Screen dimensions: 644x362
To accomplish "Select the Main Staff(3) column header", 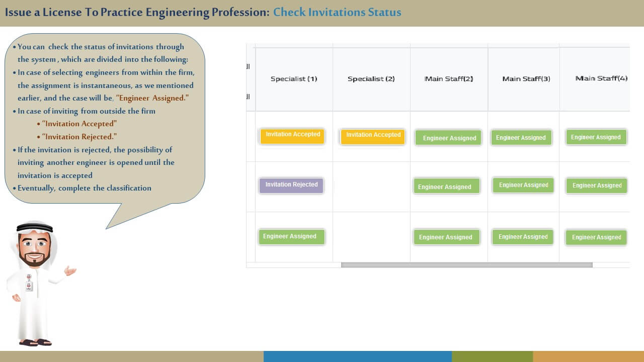I will coord(526,79).
